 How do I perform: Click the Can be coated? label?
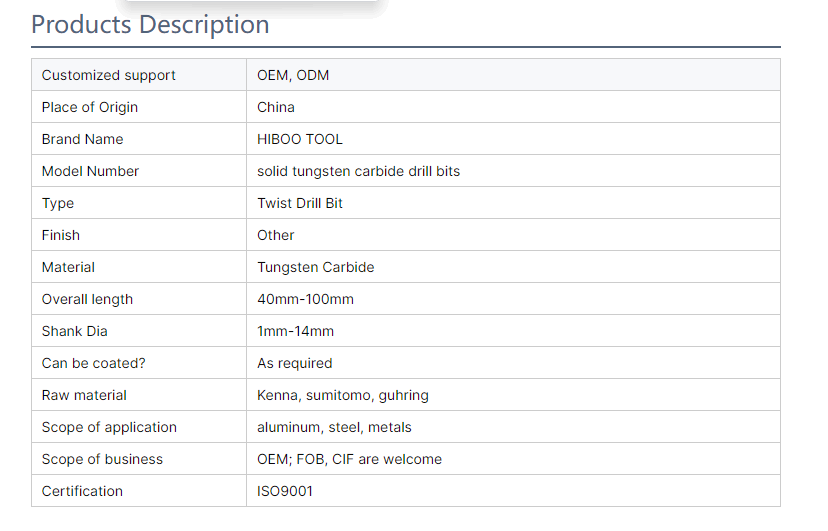[93, 363]
